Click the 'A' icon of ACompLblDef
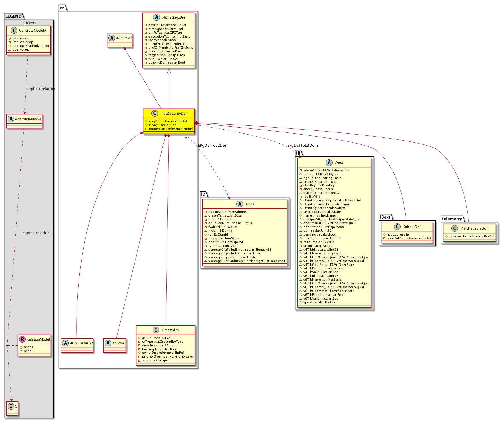The image size is (504, 421). pos(66,343)
